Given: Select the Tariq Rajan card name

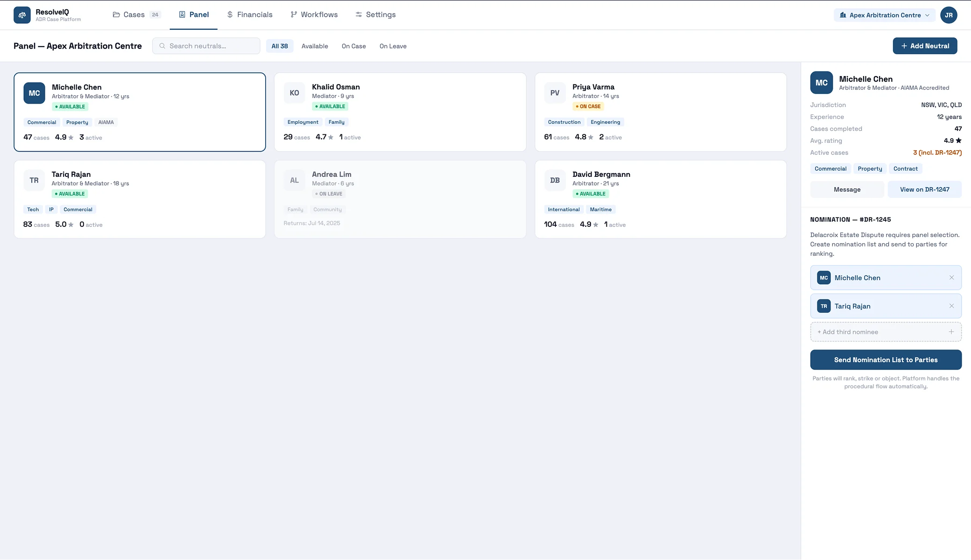Looking at the screenshot, I should (x=71, y=174).
